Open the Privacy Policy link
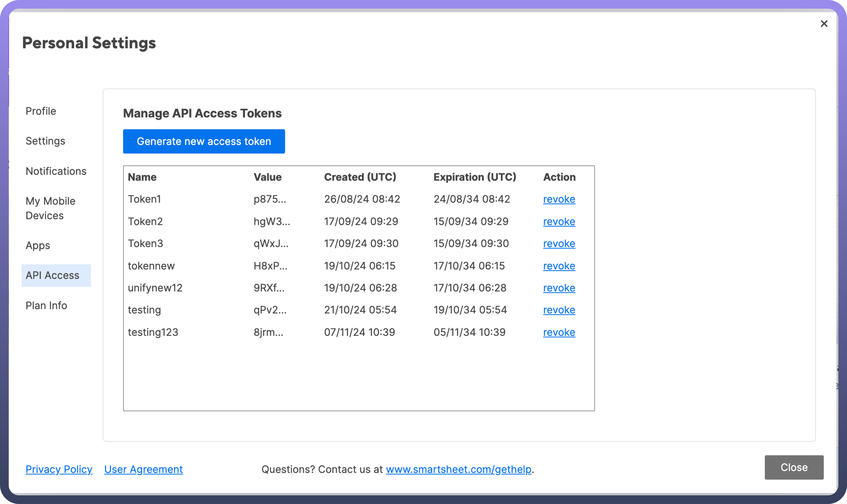847x504 pixels. [59, 469]
